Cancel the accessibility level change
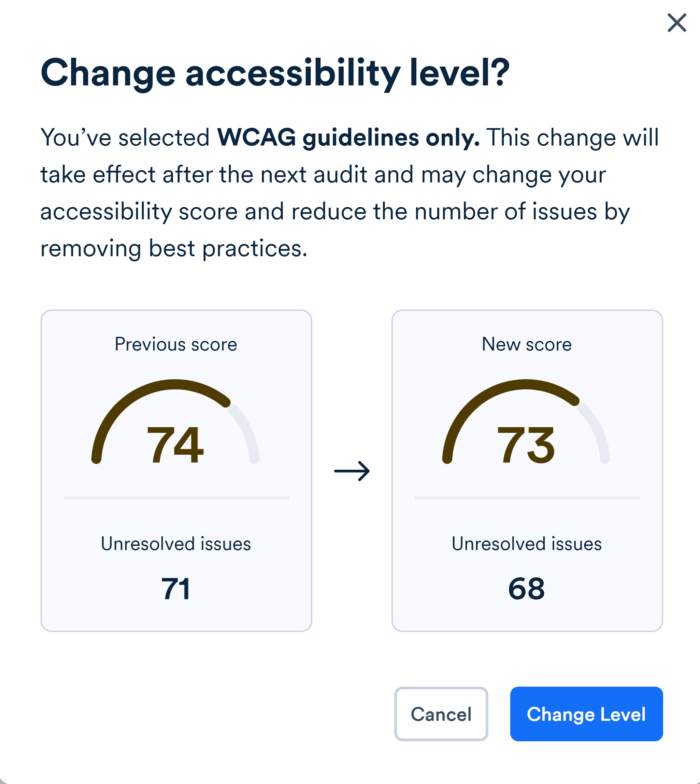Screen dimensions: 700x784 441,715
